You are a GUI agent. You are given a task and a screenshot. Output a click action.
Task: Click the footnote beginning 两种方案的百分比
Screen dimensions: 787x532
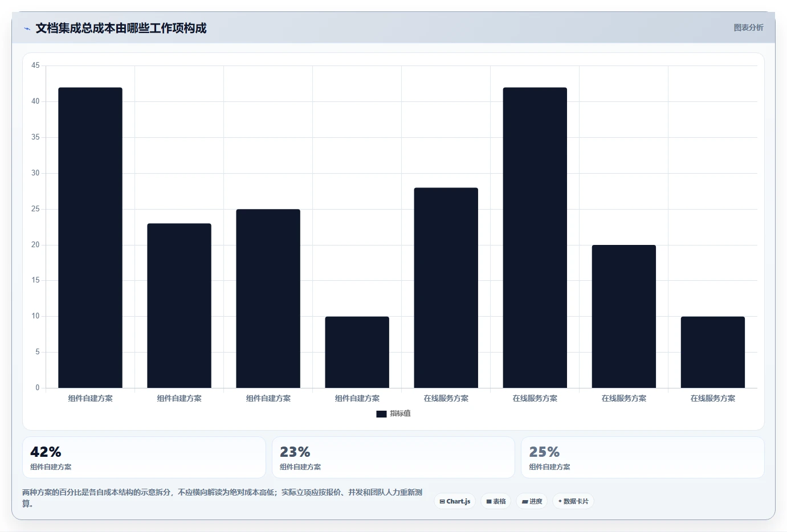coord(222,498)
